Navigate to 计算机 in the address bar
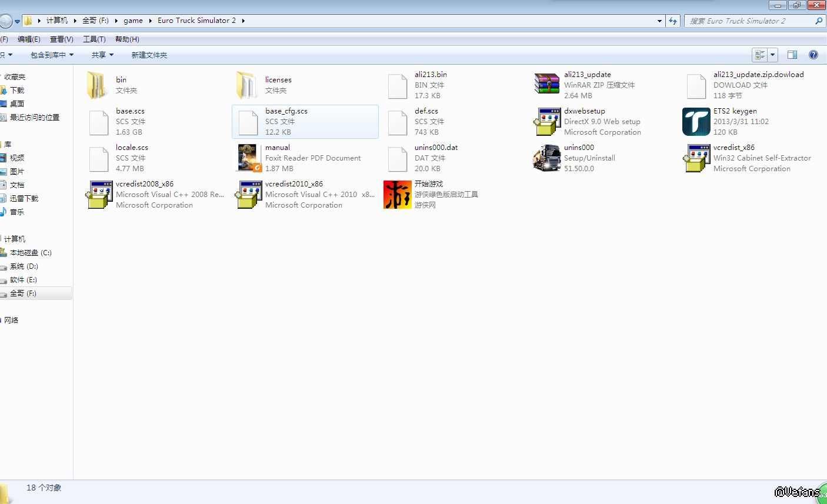This screenshot has height=504, width=827. point(57,21)
